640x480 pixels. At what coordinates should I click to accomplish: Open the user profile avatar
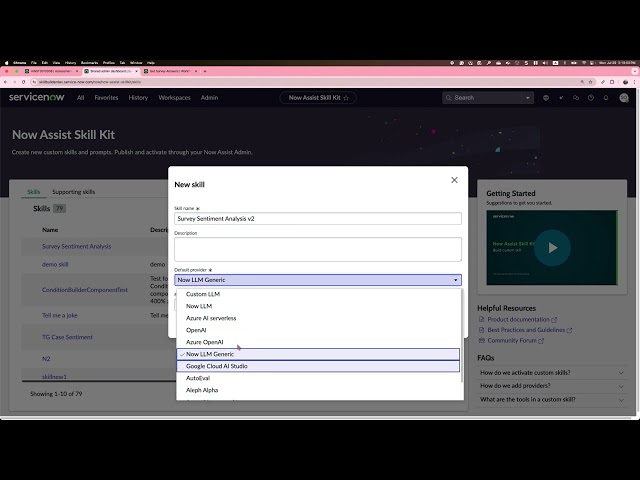pyautogui.click(x=624, y=98)
